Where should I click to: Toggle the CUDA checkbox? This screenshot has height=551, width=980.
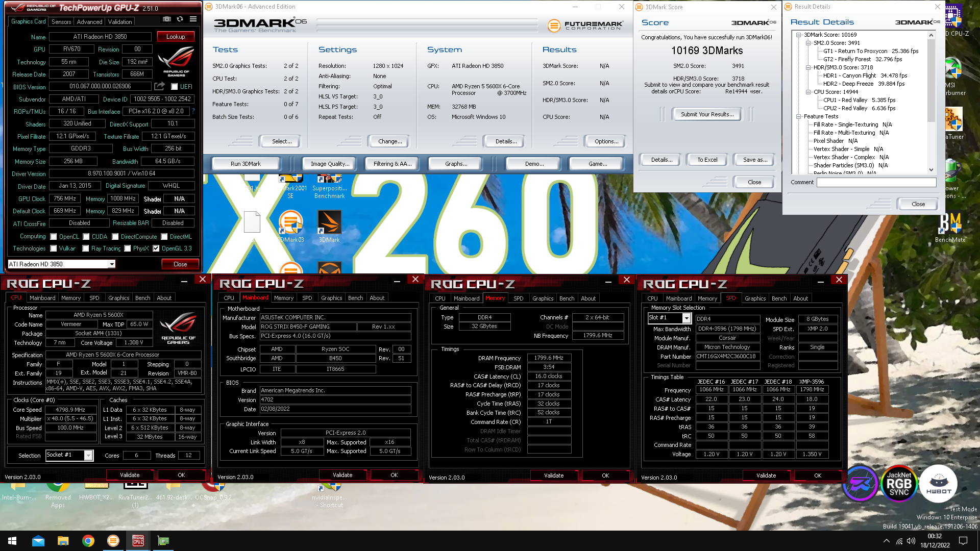coord(86,237)
